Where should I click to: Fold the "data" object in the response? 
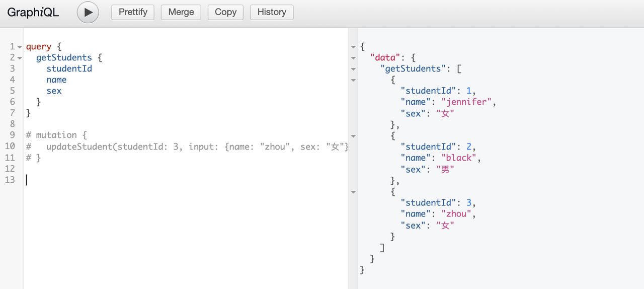pyautogui.click(x=353, y=58)
